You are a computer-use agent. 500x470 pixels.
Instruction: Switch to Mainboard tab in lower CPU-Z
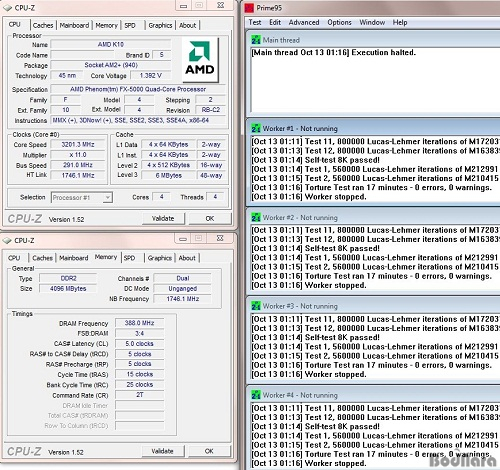tap(74, 258)
